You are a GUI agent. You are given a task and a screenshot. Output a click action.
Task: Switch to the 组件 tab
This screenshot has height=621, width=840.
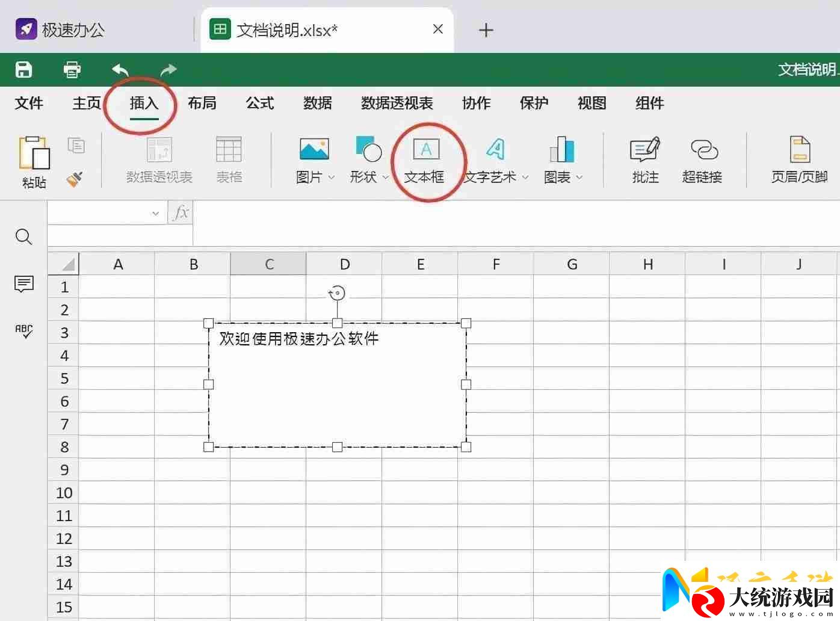(x=650, y=103)
